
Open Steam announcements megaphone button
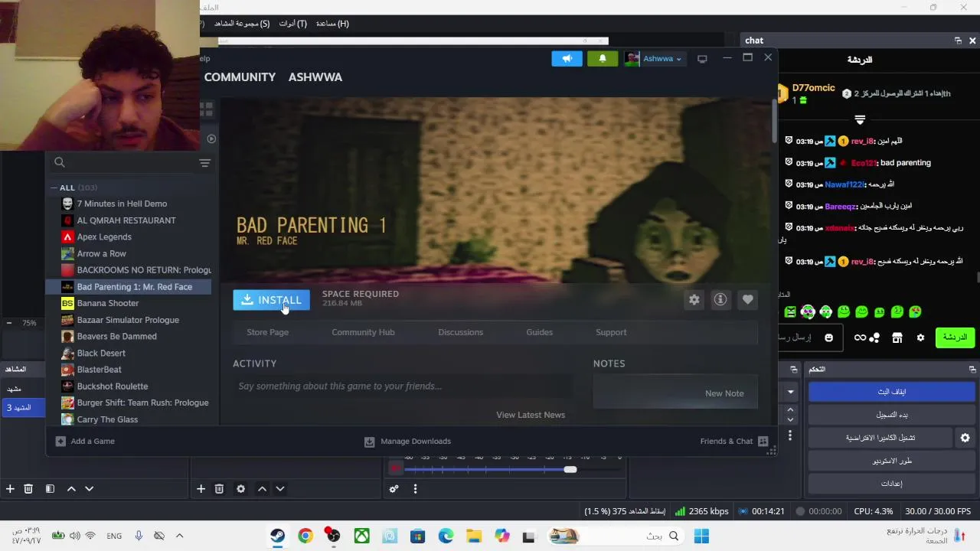567,58
